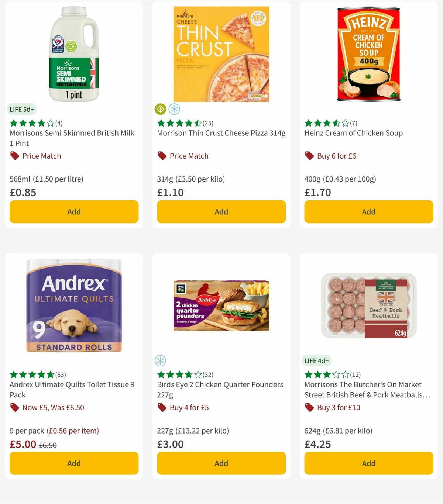
Task: Add Birds Eye Chicken Quarter Pounders to basket
Action: (221, 463)
